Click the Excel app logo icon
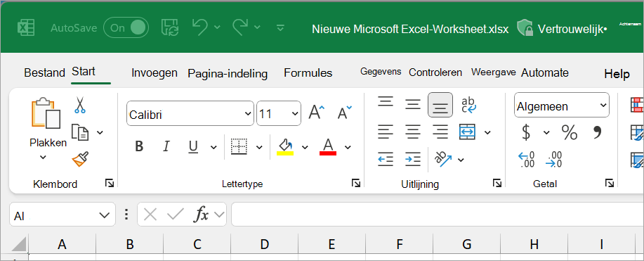 (25, 27)
